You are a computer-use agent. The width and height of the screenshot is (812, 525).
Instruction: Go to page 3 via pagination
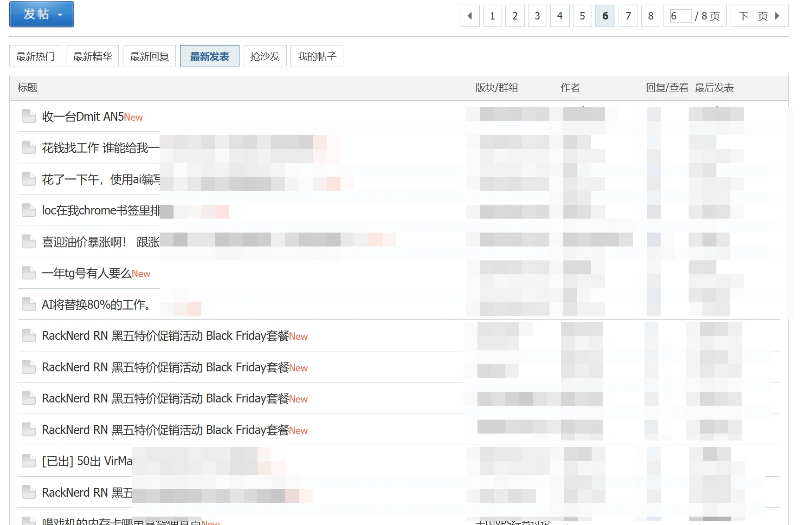(537, 15)
